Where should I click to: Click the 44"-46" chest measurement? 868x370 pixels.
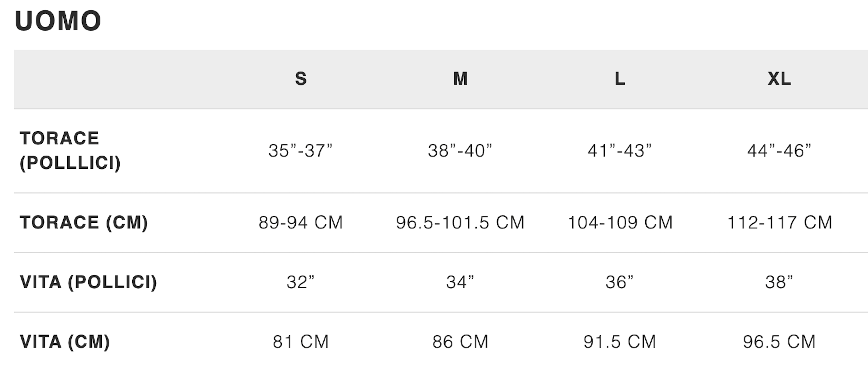[x=779, y=151]
